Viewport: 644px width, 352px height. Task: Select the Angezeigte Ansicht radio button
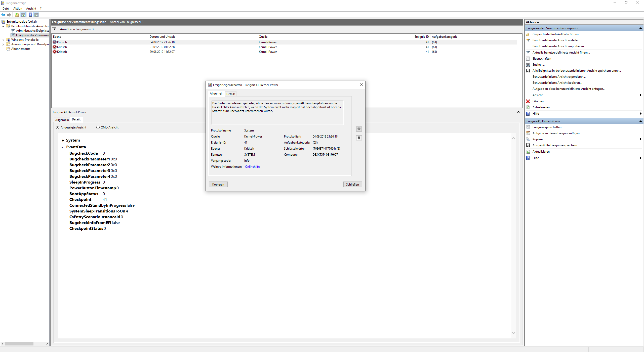[x=58, y=127]
